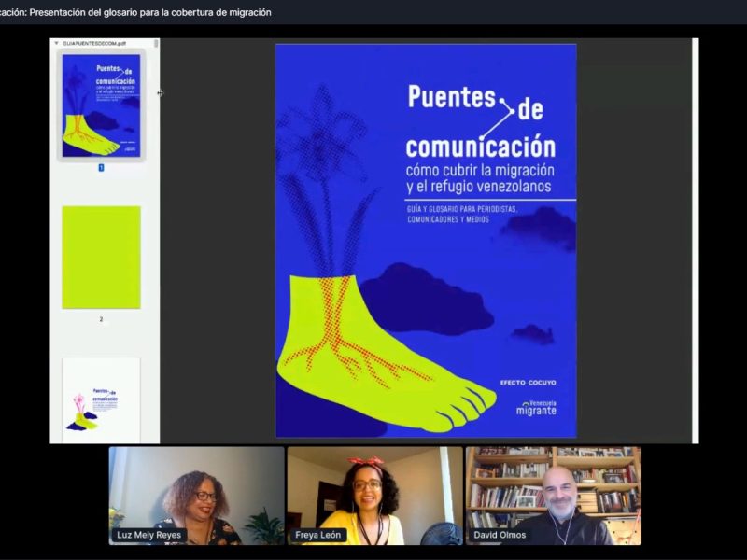747x560 pixels.
Task: Click the Puentes de comunicación cover page
Action: (426, 241)
